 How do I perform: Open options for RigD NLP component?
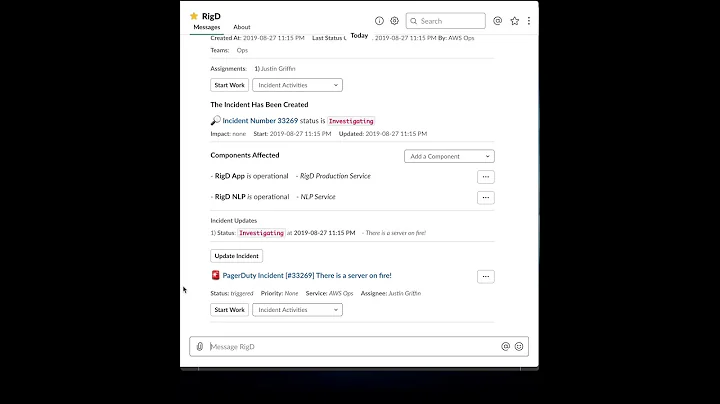point(486,197)
